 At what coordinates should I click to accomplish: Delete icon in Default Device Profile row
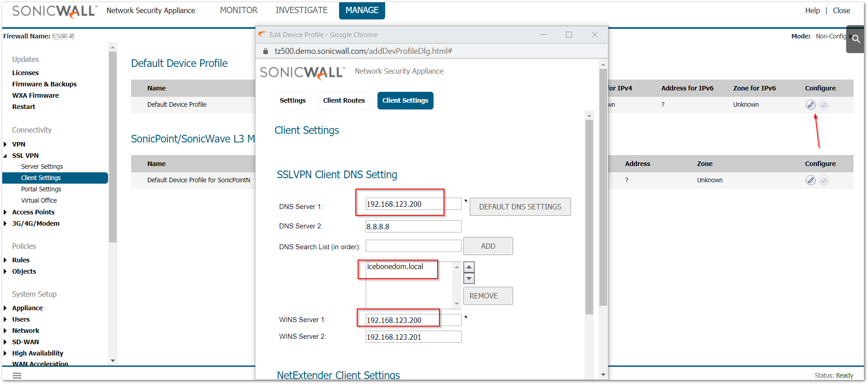coord(824,105)
